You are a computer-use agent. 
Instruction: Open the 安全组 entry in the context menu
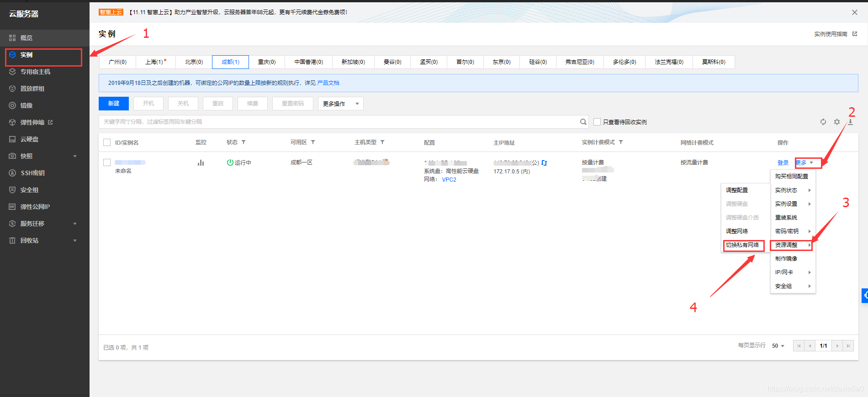[x=793, y=286]
